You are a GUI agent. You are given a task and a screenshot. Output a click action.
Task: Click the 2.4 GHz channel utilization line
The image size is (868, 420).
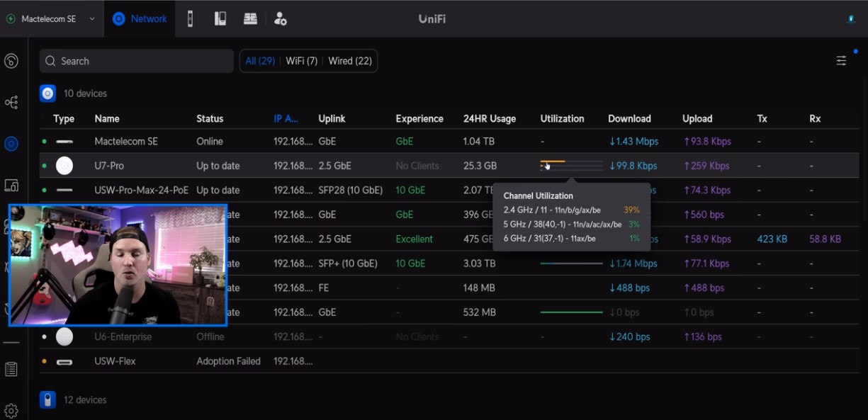[x=571, y=210]
